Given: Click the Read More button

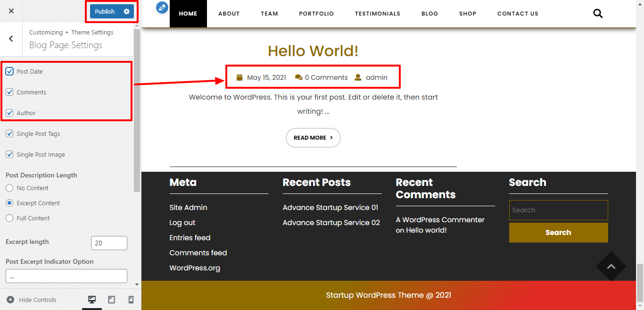Looking at the screenshot, I should click(313, 138).
